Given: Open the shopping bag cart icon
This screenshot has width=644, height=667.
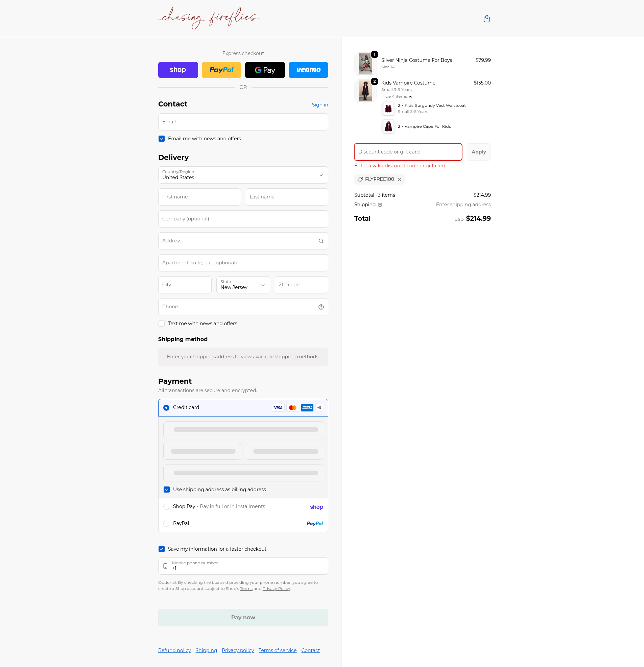Looking at the screenshot, I should pos(486,19).
